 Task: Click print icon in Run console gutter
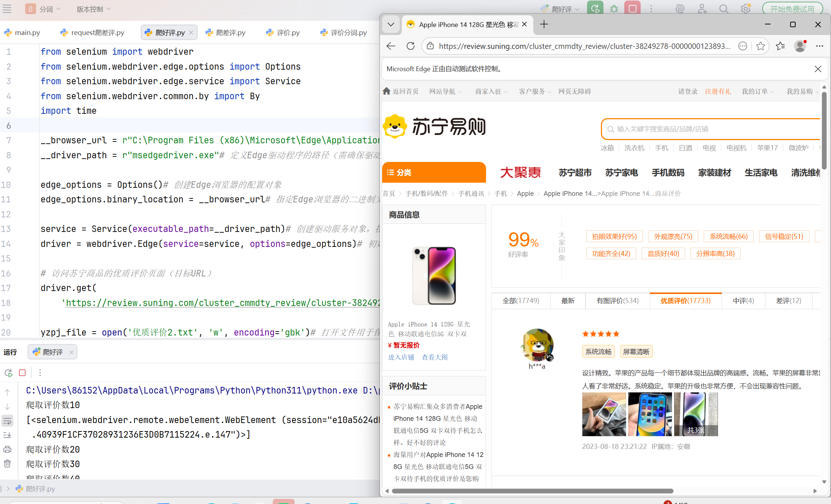(x=7, y=449)
